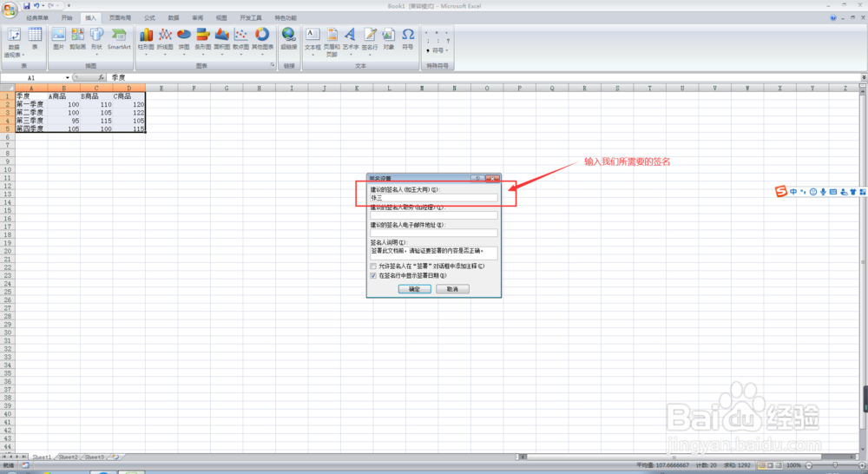The image size is (868, 474).
Task: Insert a Table (表) from ribbon
Action: (35, 39)
